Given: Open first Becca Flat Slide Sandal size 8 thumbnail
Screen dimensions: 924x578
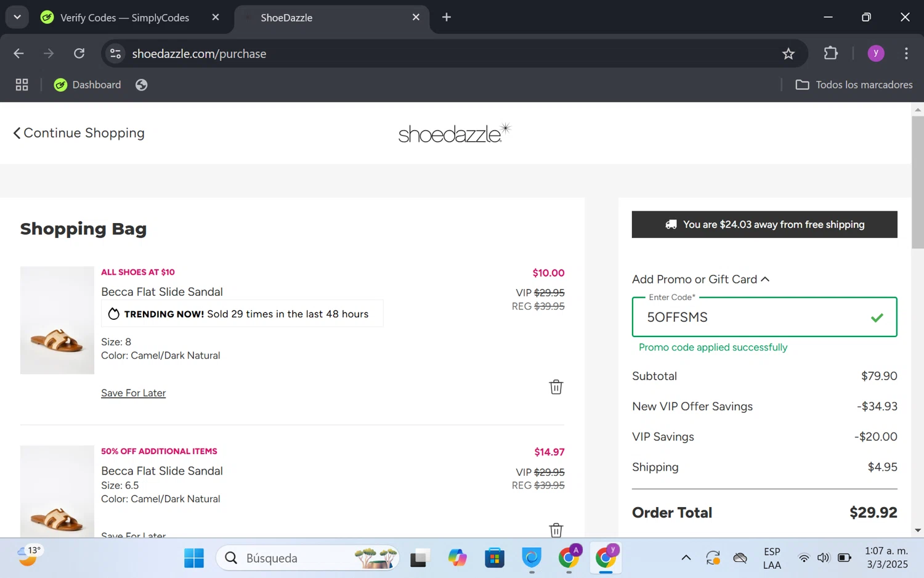Looking at the screenshot, I should [x=57, y=320].
